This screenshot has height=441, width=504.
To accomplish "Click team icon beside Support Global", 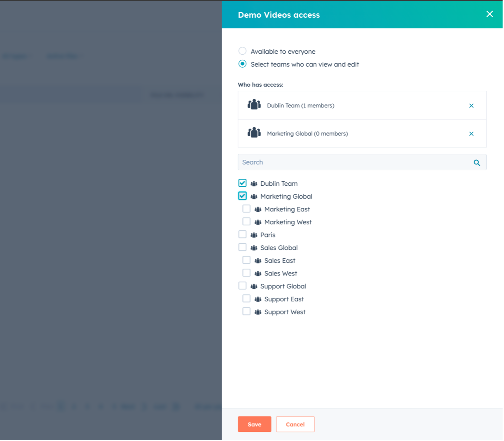I will tap(254, 287).
